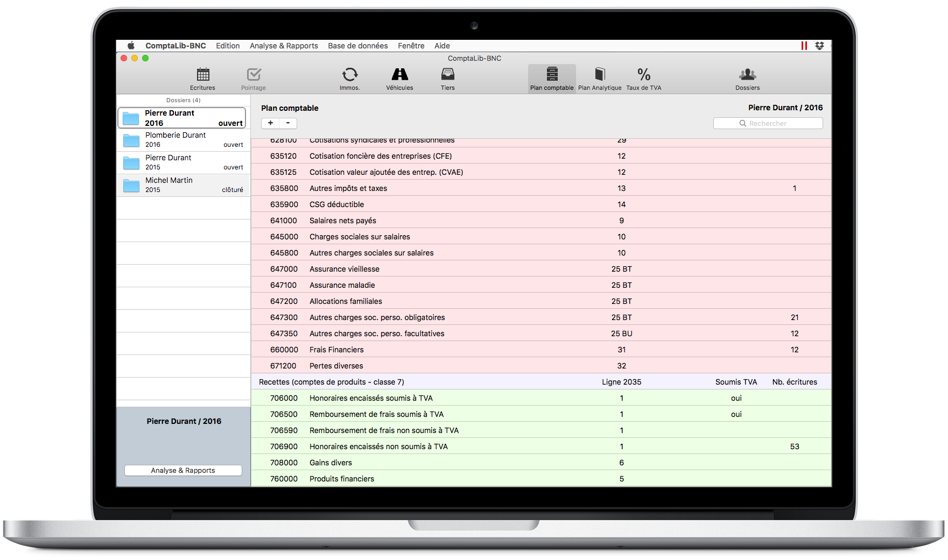Select Michel Martin 2015 clôturé dossier
The height and width of the screenshot is (560, 948).
184,185
